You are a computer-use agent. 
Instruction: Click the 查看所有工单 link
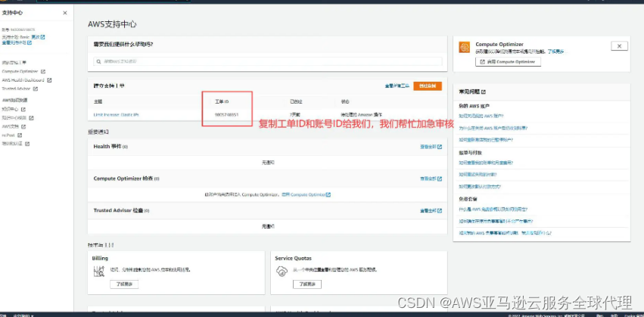coord(397,86)
